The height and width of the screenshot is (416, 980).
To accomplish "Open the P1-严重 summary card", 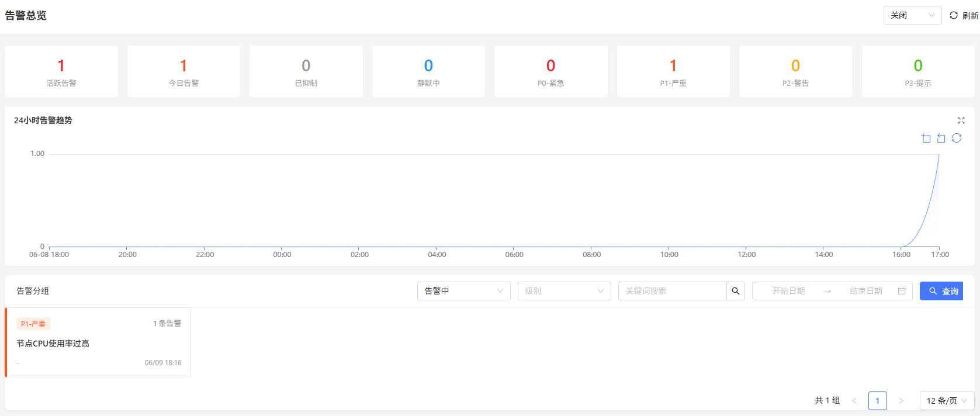I will tap(673, 71).
